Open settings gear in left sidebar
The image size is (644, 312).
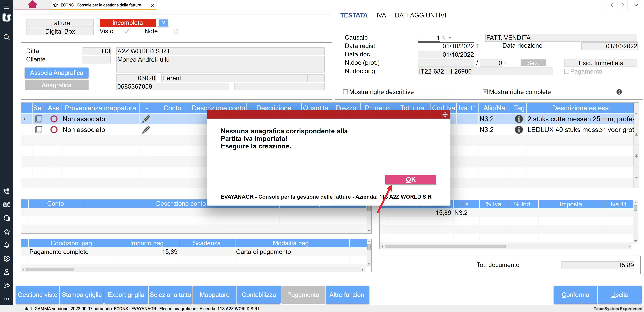(x=7, y=259)
